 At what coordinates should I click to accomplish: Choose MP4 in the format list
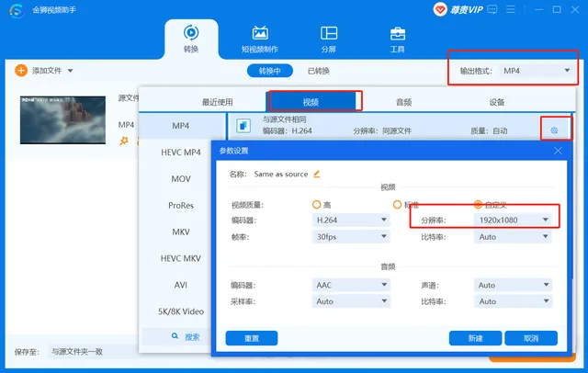181,126
